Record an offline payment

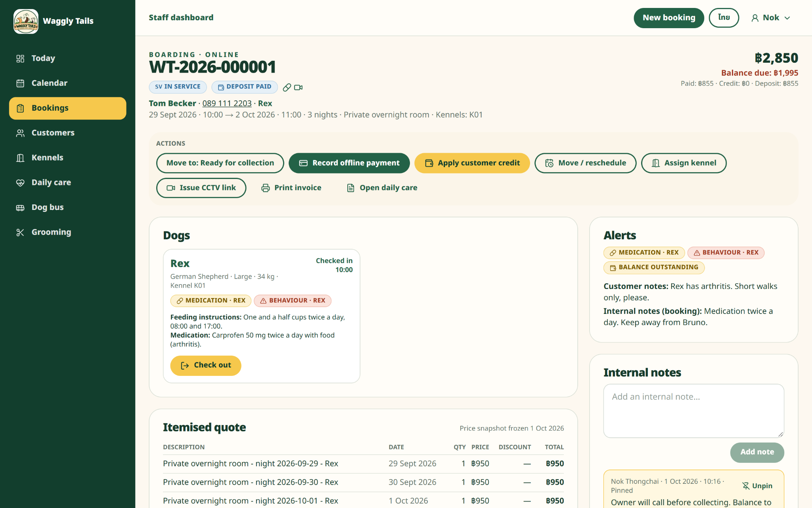click(x=349, y=163)
